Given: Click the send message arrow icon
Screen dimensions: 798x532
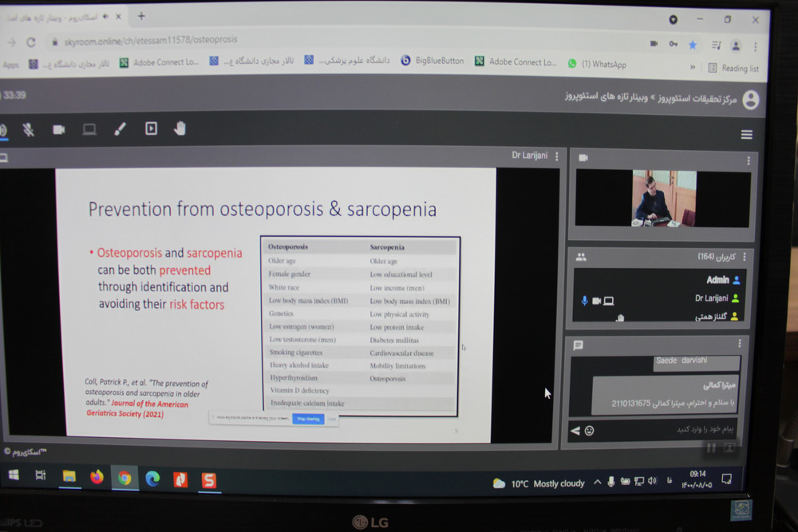Looking at the screenshot, I should coord(575,431).
